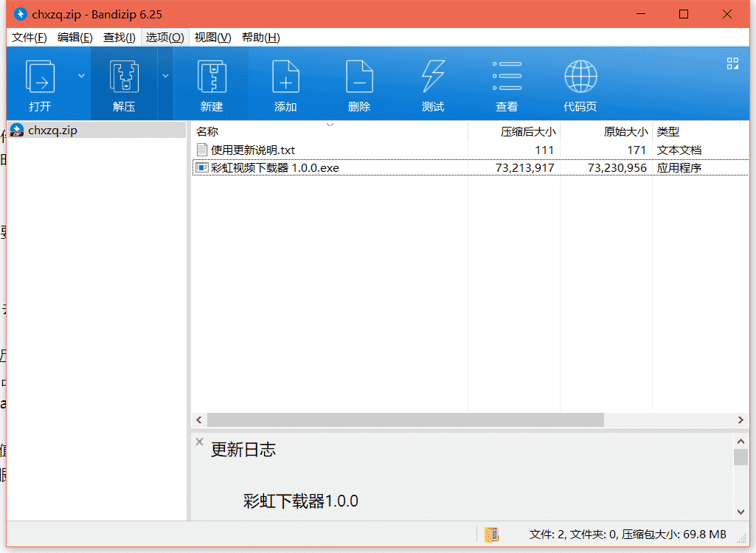This screenshot has height=553, width=756.
Task: Sort by the 原始大小 column header
Action: [x=606, y=132]
